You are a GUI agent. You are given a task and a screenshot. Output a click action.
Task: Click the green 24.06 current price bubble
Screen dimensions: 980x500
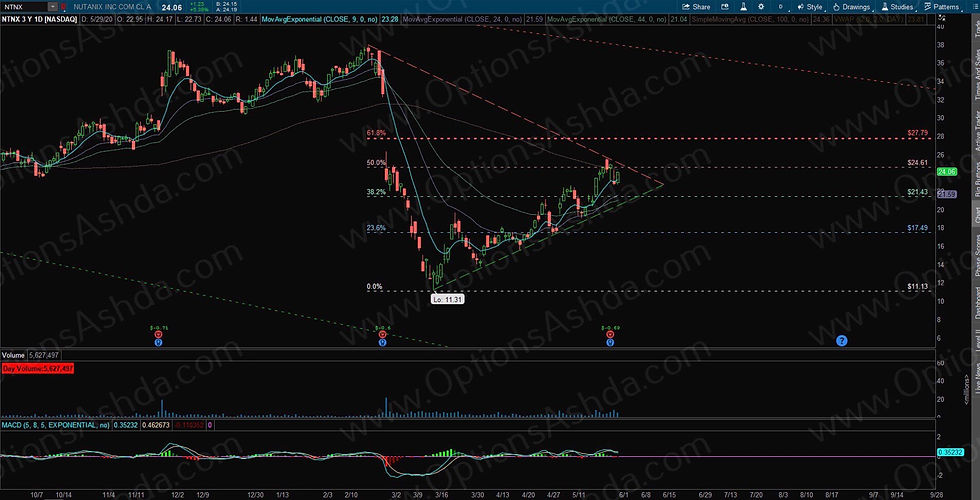pyautogui.click(x=948, y=172)
